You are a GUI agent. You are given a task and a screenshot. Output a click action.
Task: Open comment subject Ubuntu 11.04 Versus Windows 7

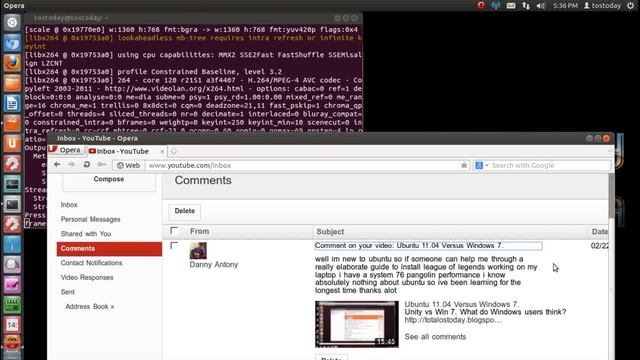(429, 246)
